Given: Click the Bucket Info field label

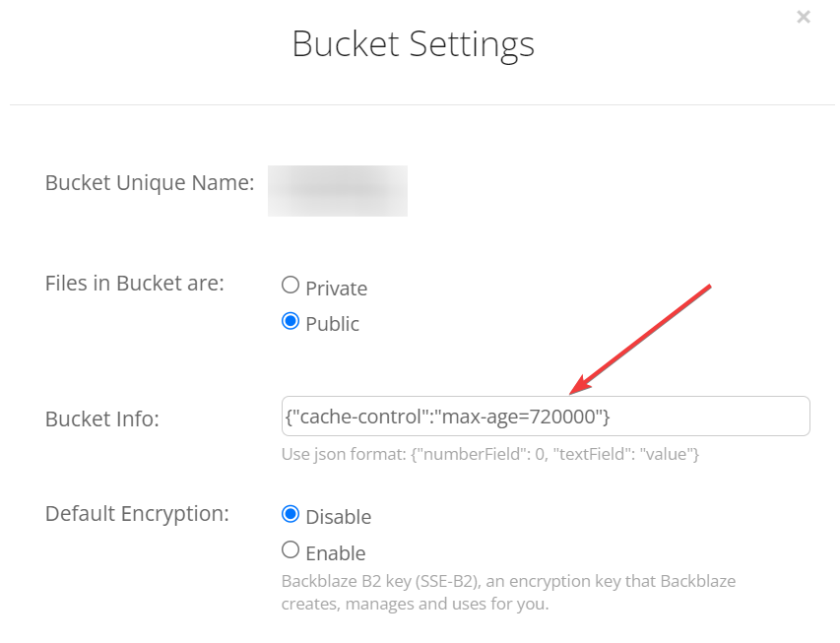Looking at the screenshot, I should click(x=102, y=418).
